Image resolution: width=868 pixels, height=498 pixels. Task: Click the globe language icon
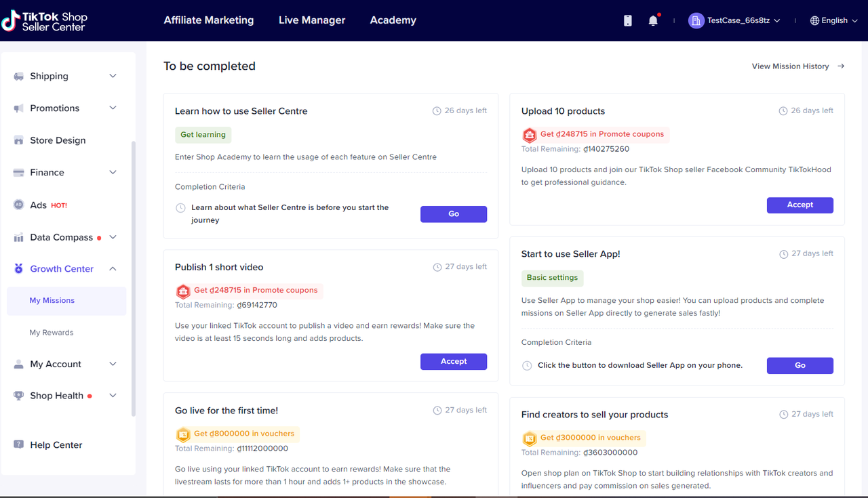(x=814, y=20)
